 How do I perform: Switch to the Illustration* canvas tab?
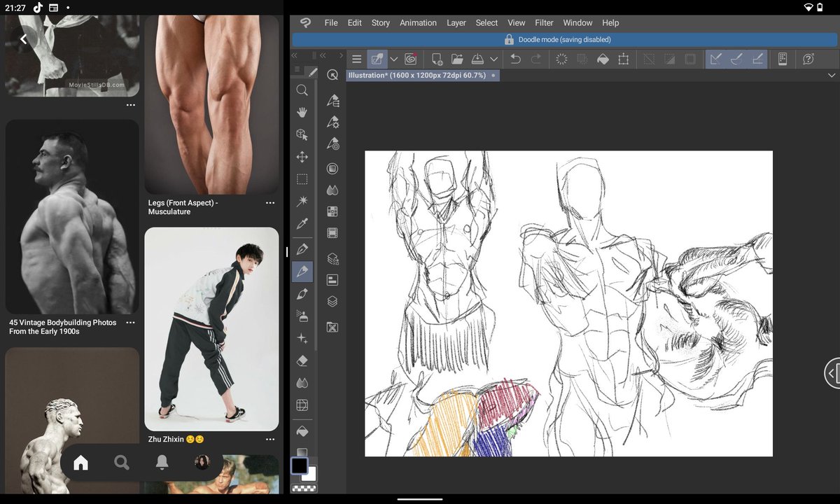[423, 75]
